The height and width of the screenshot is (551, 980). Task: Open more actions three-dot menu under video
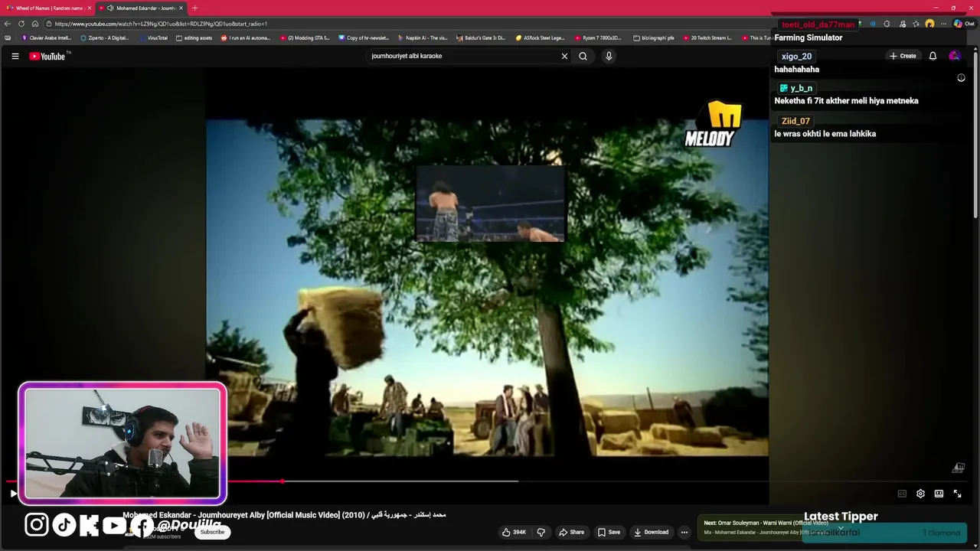(684, 532)
